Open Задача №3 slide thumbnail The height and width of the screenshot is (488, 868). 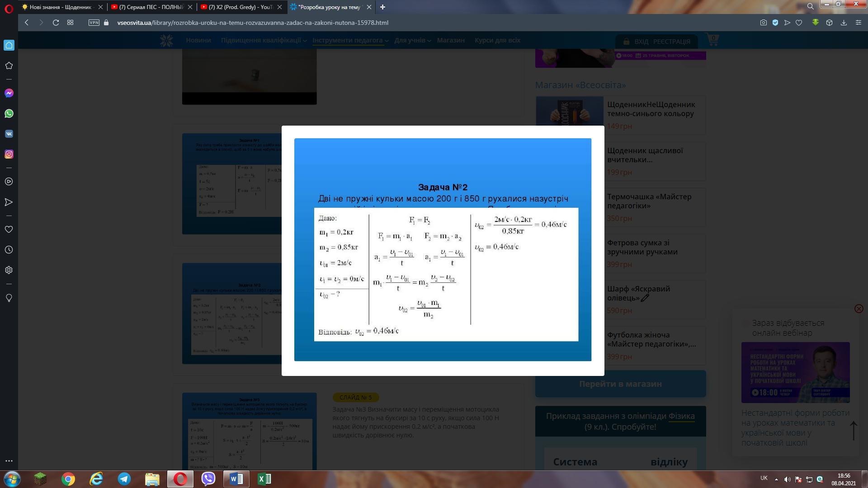tap(249, 432)
